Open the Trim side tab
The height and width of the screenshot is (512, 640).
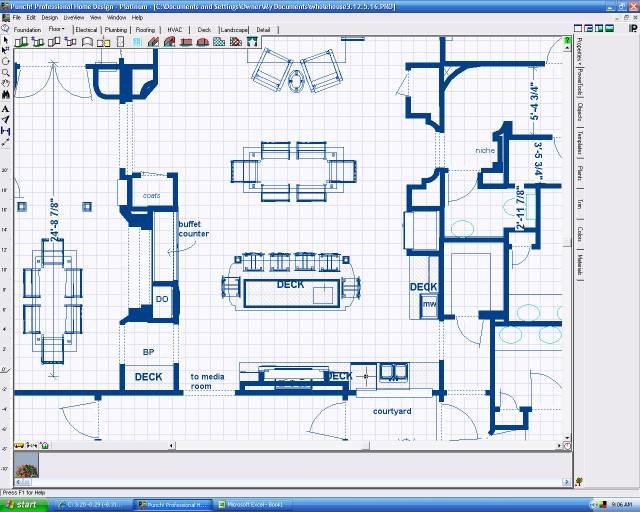pyautogui.click(x=579, y=204)
